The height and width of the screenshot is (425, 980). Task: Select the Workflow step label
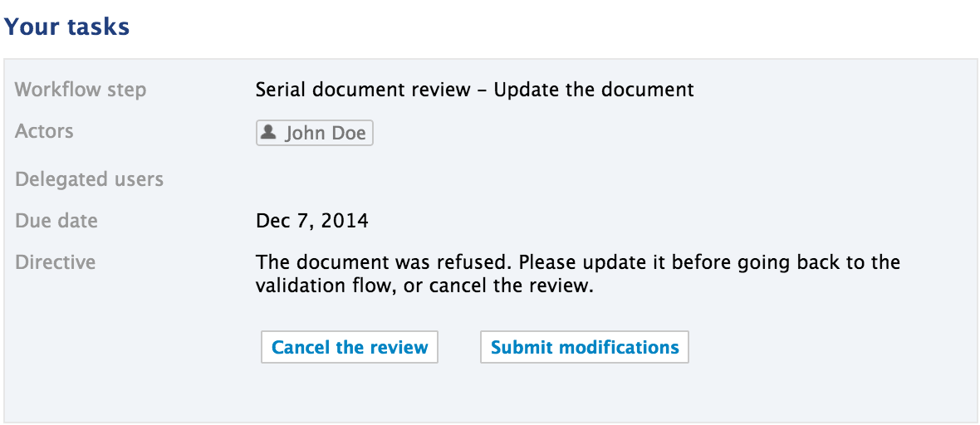pos(81,90)
